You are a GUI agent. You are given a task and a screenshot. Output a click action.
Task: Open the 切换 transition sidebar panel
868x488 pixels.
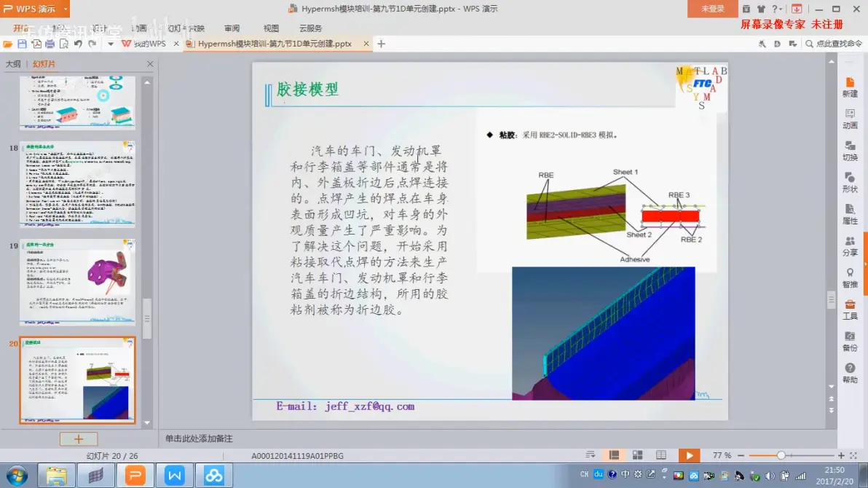click(850, 151)
